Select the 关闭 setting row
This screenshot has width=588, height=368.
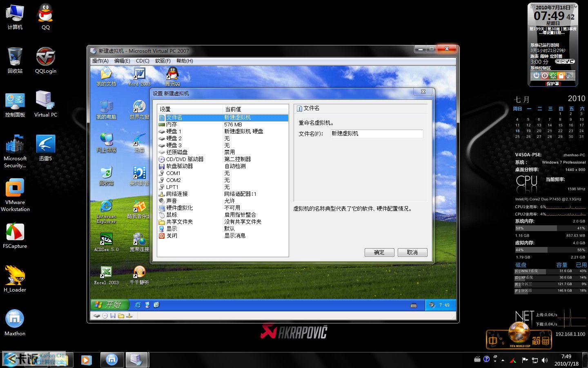[223, 236]
